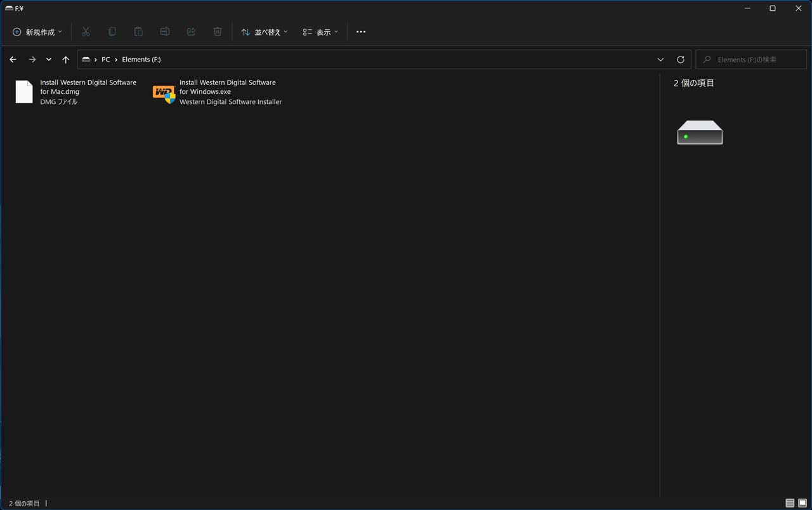Open the three-dot more options menu

pos(361,32)
